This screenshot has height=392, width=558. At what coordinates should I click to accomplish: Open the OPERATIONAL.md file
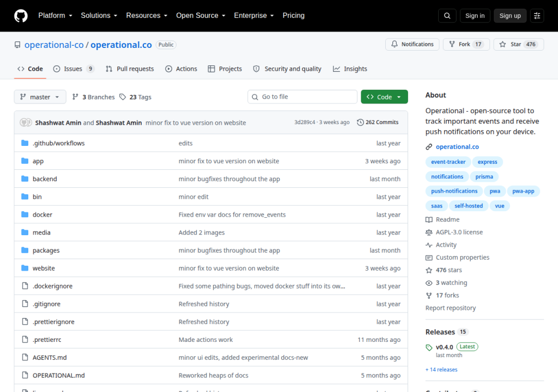[x=59, y=375]
